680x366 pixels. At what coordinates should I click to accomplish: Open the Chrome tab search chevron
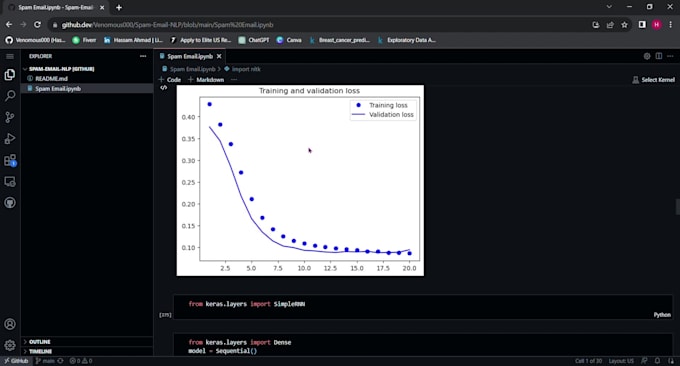click(609, 7)
